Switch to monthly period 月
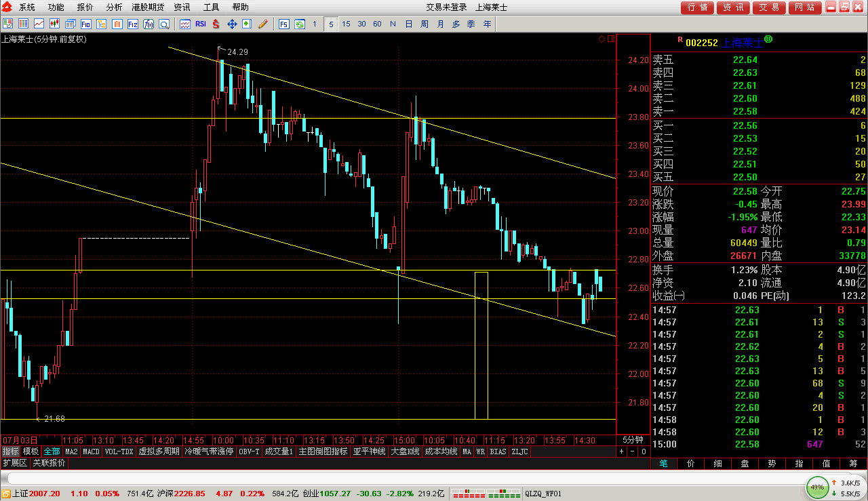The image size is (868, 501). [x=440, y=24]
